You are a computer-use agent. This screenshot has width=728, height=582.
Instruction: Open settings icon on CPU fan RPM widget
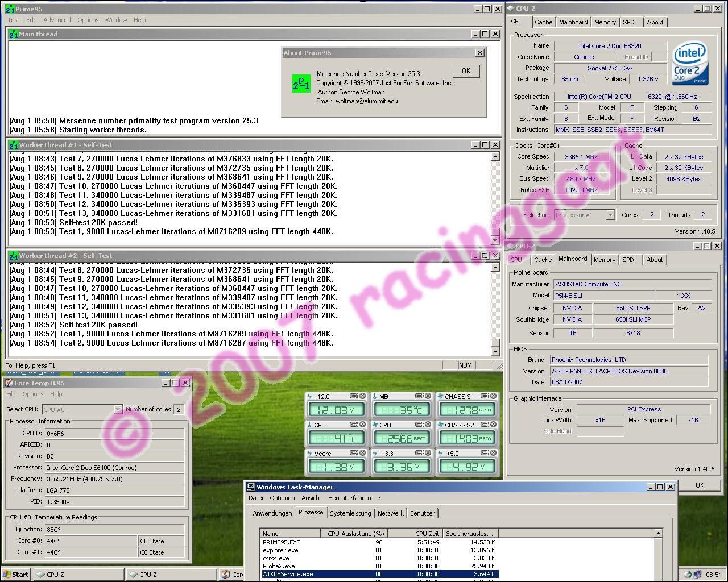click(419, 425)
